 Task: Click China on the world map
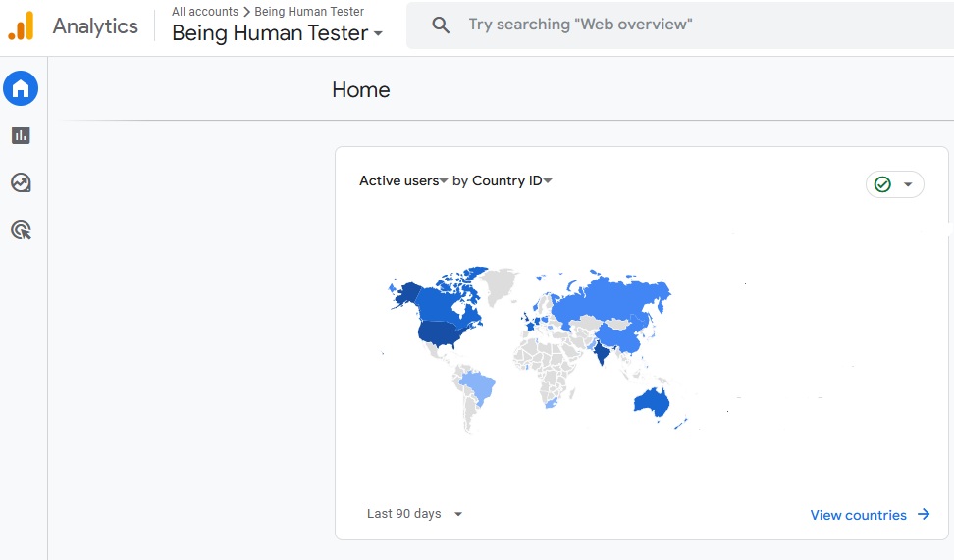(x=623, y=336)
